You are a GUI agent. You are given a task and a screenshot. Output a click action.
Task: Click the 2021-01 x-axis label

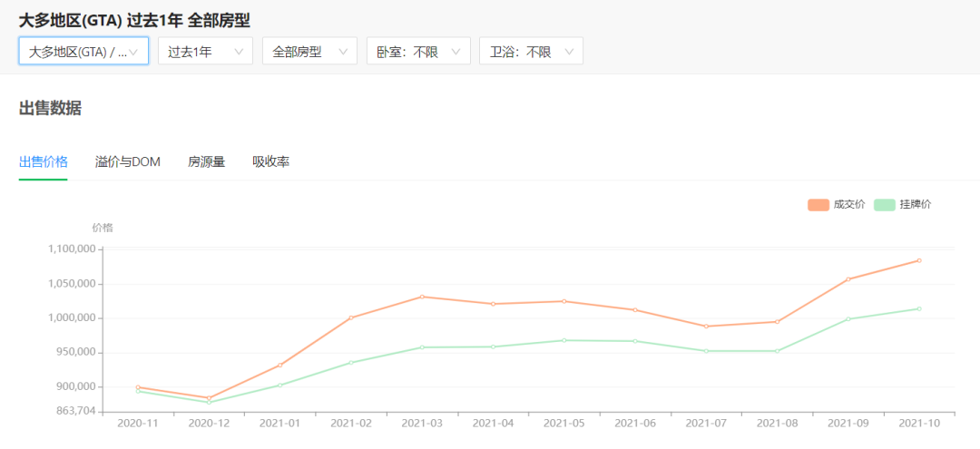(280, 423)
